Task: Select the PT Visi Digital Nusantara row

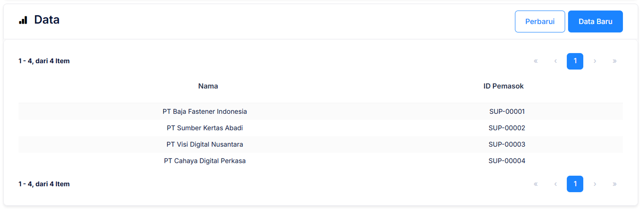Action: 205,145
